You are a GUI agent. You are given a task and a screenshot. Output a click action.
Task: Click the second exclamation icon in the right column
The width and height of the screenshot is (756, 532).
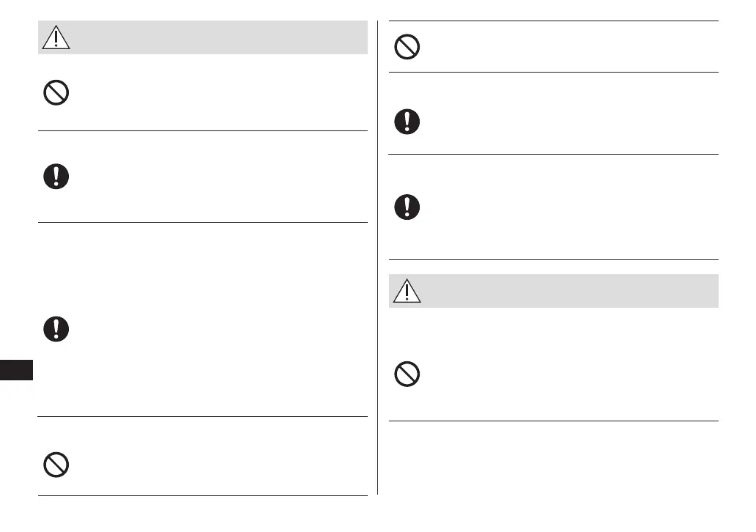[407, 207]
